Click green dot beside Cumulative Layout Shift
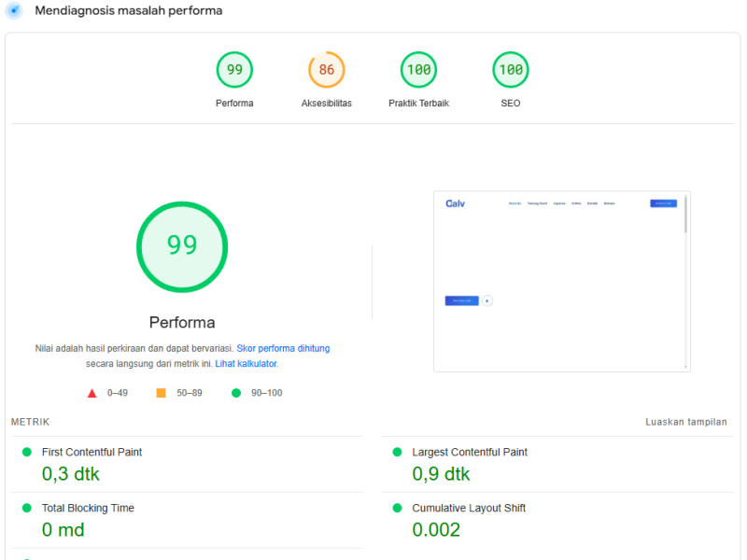This screenshot has width=747, height=560. 398,508
